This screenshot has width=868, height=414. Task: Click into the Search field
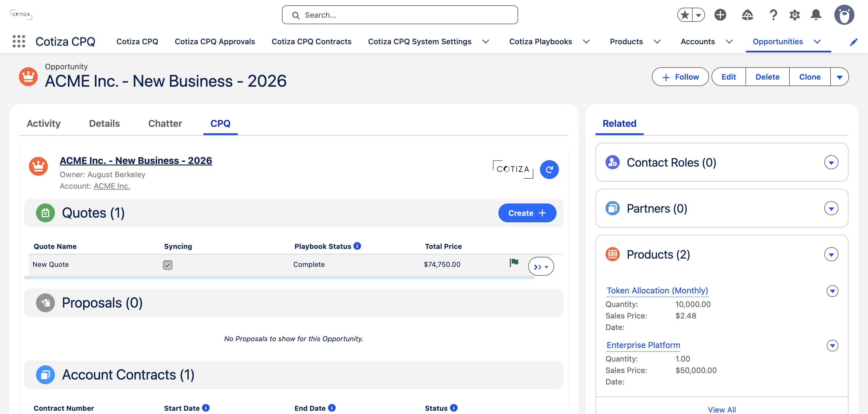[400, 15]
